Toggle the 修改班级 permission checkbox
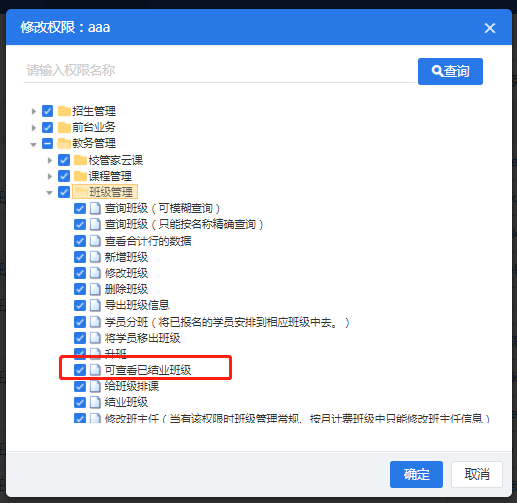Viewport: 517px width, 503px height. click(x=80, y=273)
